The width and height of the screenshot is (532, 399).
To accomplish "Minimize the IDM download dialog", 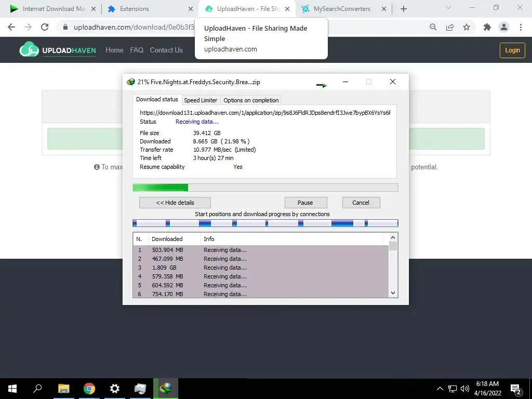I will tap(345, 82).
